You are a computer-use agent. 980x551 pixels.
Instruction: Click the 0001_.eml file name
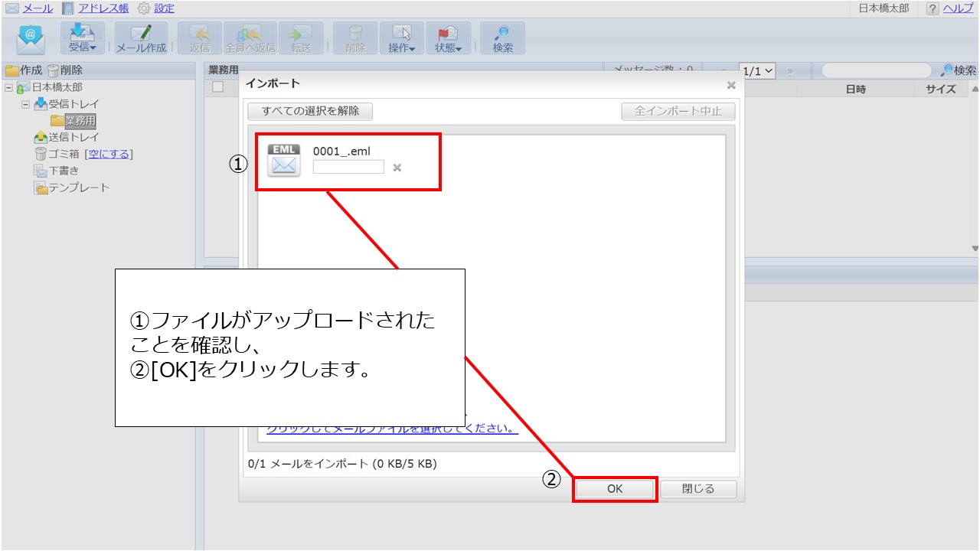(341, 152)
